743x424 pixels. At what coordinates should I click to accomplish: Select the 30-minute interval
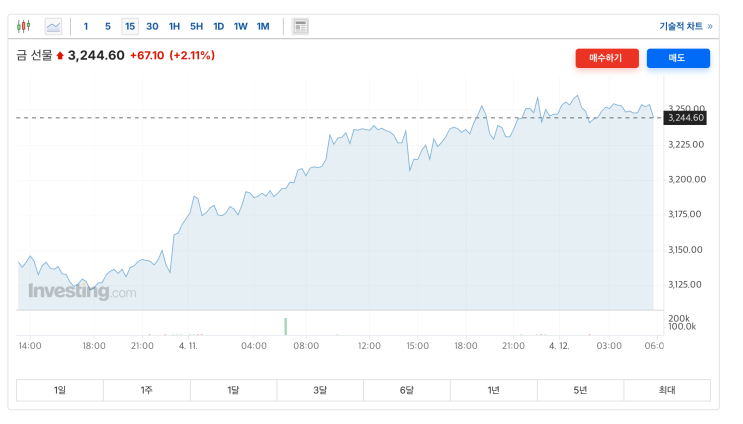click(x=152, y=26)
